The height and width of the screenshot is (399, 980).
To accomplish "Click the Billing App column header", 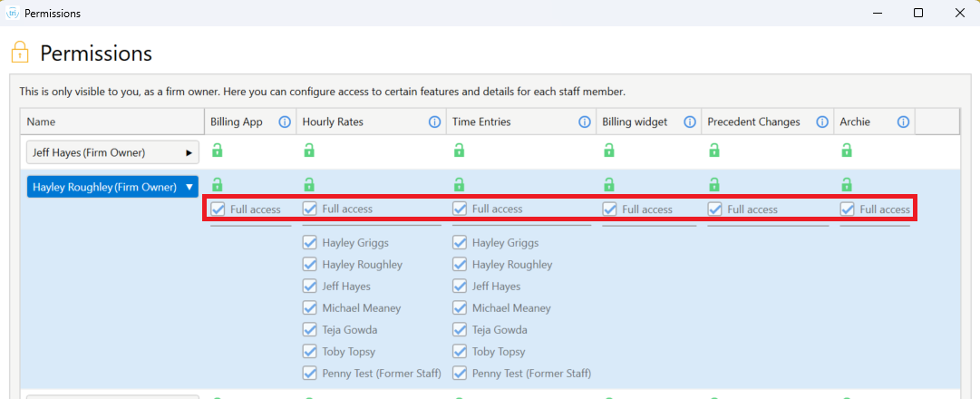I will point(250,122).
